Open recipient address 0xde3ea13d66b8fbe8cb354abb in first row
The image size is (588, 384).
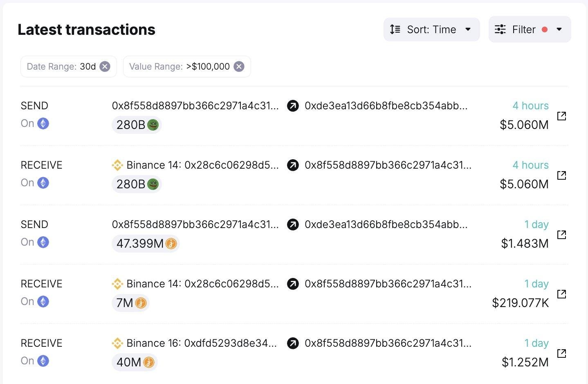pos(386,106)
